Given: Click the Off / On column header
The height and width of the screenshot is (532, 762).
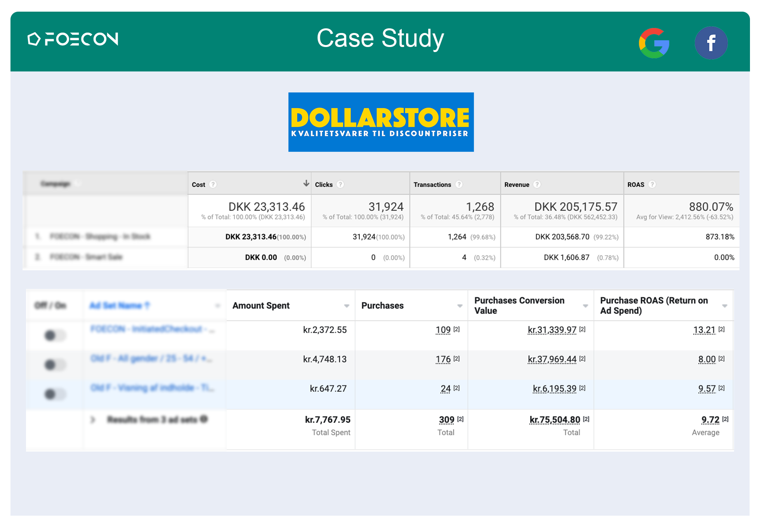Looking at the screenshot, I should (50, 306).
